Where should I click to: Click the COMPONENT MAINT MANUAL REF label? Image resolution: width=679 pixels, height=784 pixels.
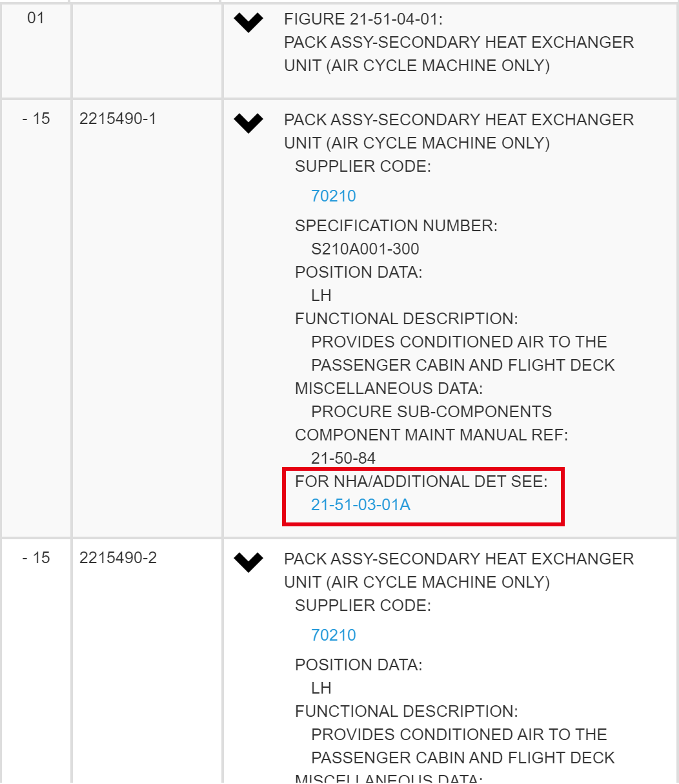(431, 435)
